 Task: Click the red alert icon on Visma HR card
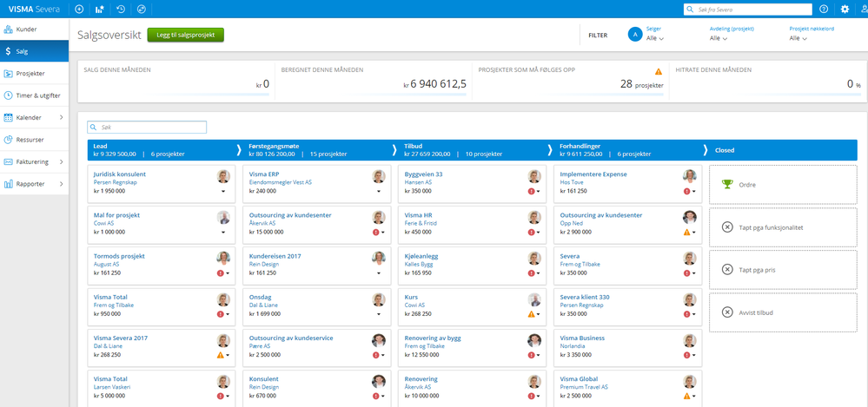pyautogui.click(x=532, y=233)
